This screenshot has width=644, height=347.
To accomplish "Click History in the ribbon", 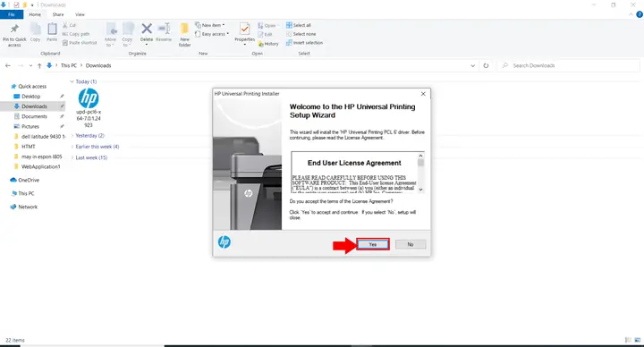I will click(268, 44).
